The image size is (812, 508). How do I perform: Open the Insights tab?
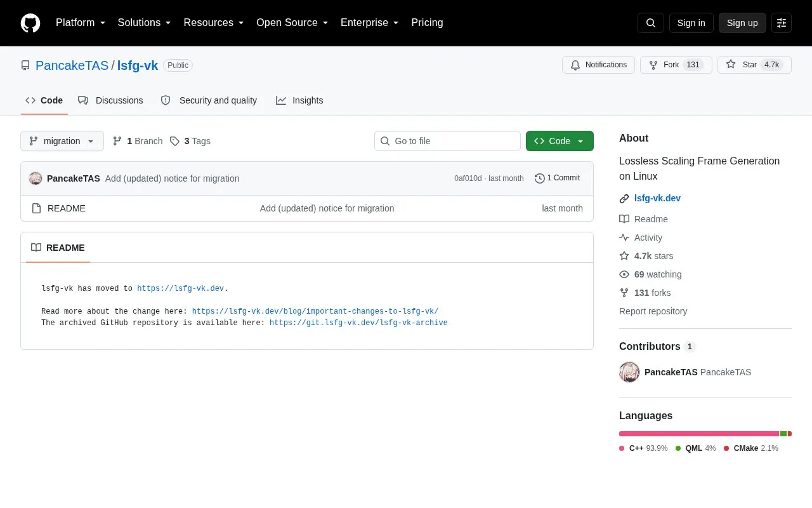[299, 100]
